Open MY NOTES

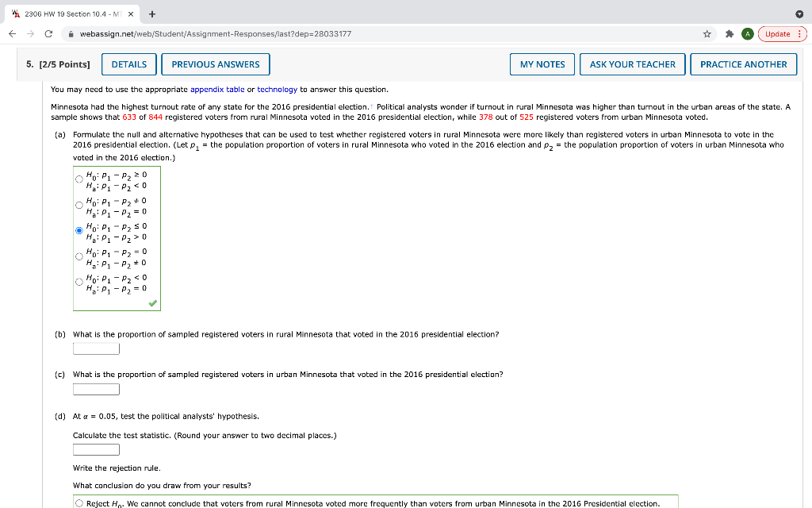pyautogui.click(x=542, y=64)
